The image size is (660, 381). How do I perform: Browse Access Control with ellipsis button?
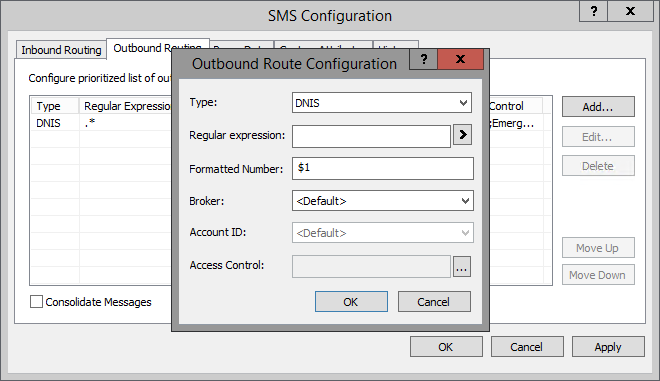(x=462, y=266)
